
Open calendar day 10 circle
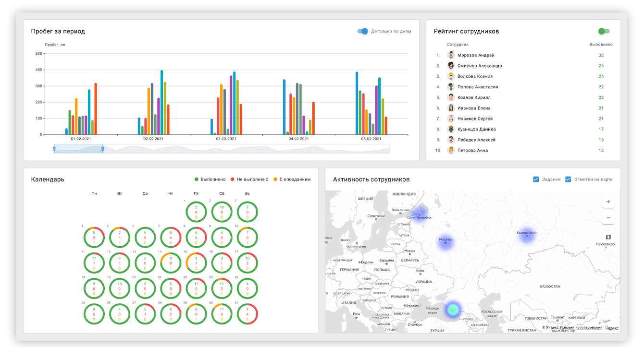[x=247, y=238]
